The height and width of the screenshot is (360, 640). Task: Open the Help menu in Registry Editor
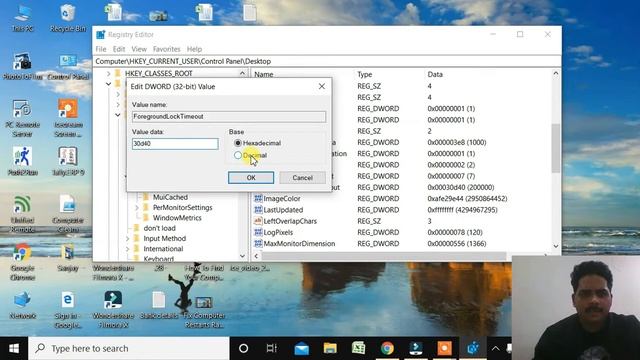click(x=194, y=49)
